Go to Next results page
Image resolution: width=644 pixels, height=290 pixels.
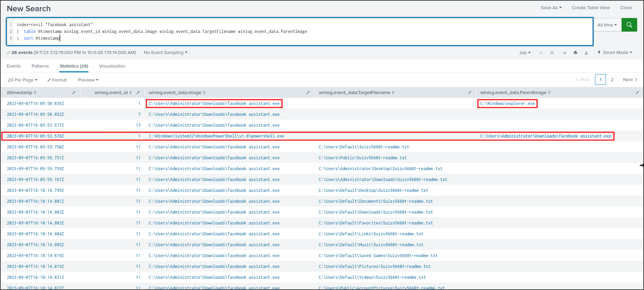630,79
